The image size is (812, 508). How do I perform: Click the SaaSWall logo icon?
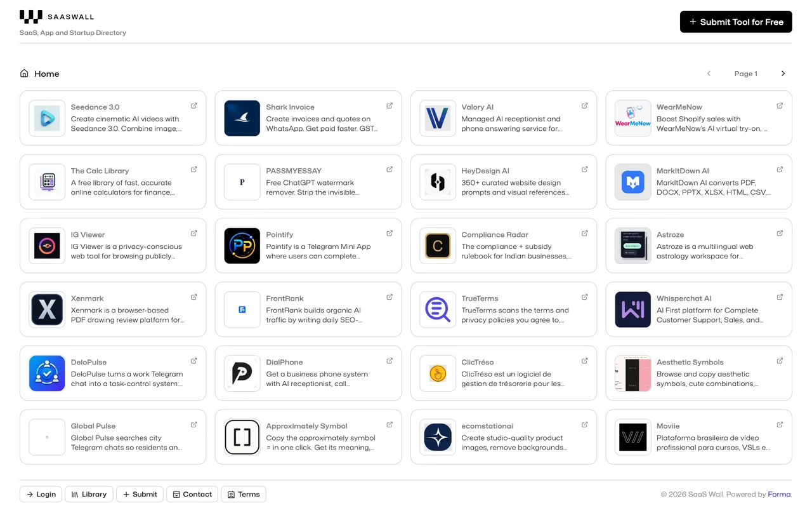click(x=31, y=17)
